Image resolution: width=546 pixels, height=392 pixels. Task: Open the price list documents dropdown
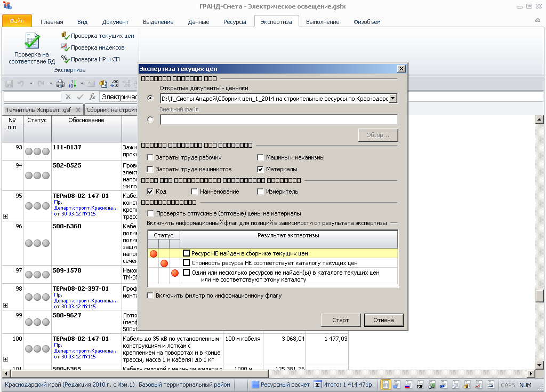(x=393, y=99)
